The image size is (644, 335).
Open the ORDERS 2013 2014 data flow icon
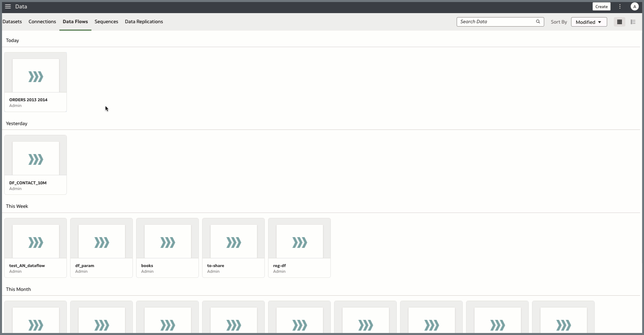pos(35,76)
